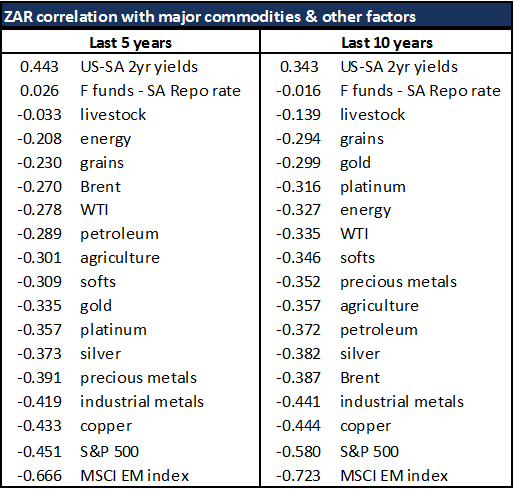Select the -0.666 MSCI EM index value
Viewport: 514px width, 489px height.
(39, 475)
